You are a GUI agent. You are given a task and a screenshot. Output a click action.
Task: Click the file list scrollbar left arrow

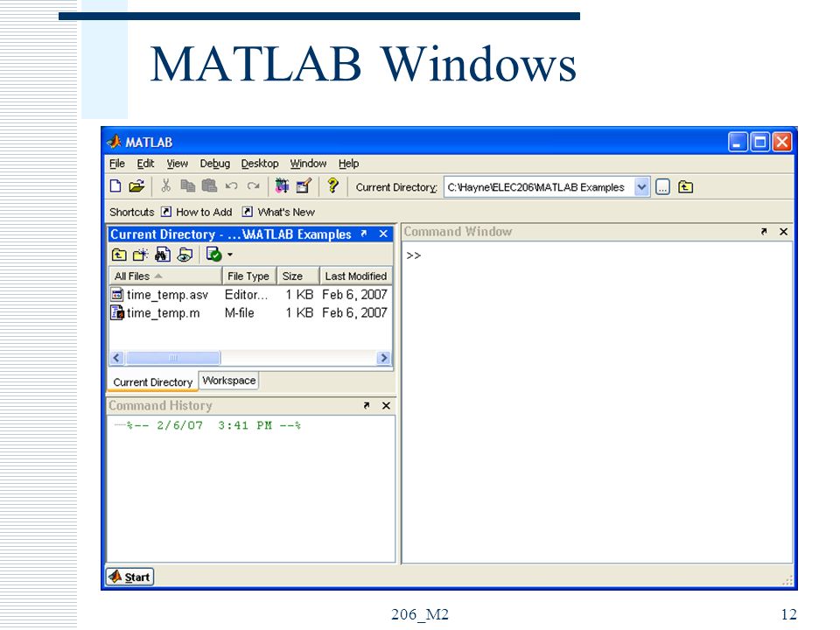(116, 358)
